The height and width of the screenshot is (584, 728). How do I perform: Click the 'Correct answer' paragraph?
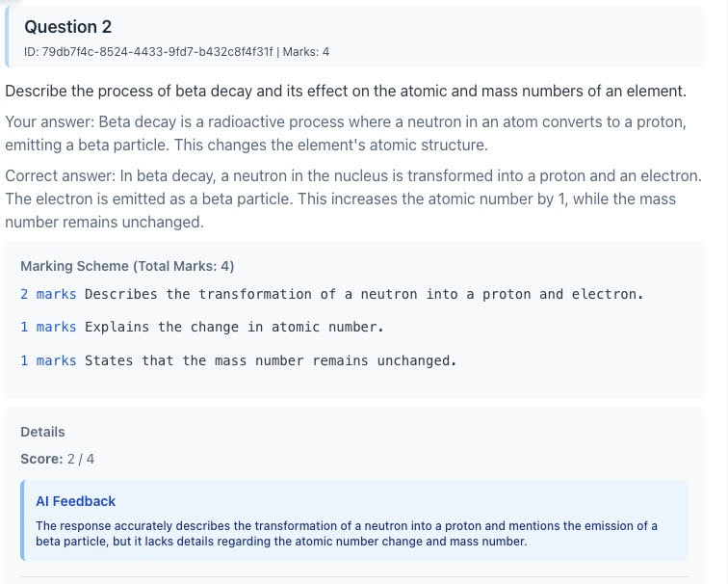(x=353, y=199)
